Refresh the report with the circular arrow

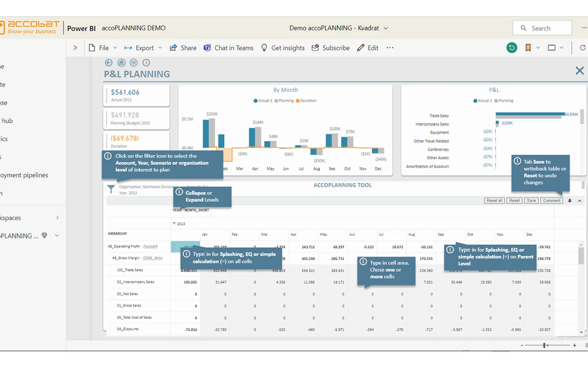582,47
